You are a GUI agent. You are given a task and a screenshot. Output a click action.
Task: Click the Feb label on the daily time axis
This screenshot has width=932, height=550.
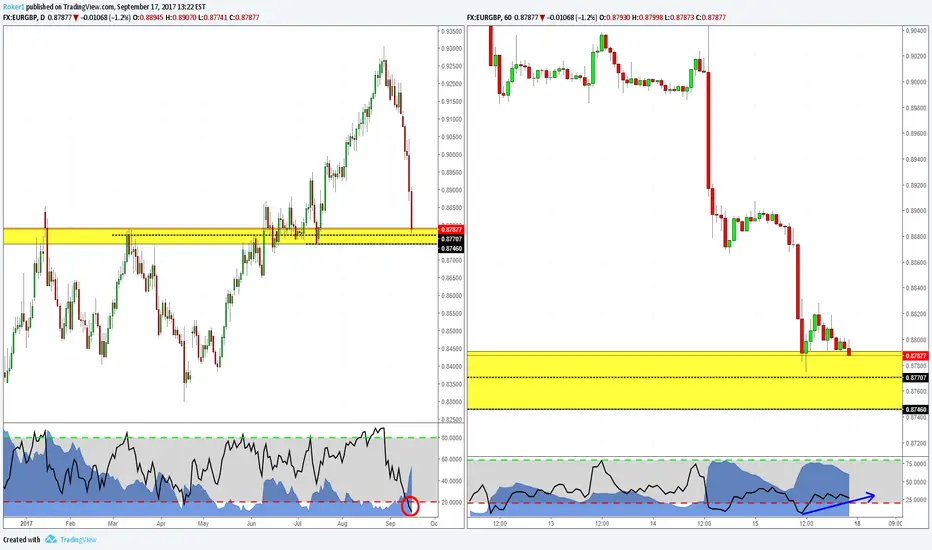tap(70, 524)
